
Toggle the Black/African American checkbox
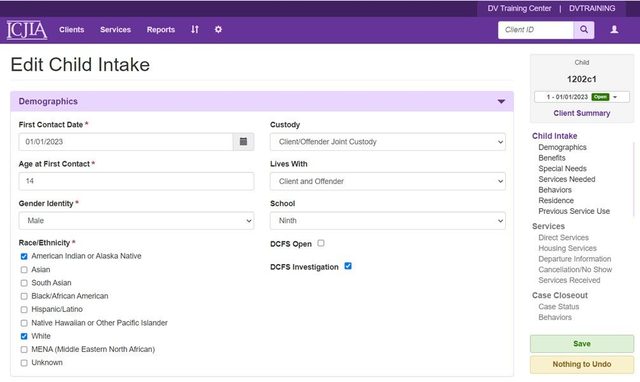tap(24, 296)
